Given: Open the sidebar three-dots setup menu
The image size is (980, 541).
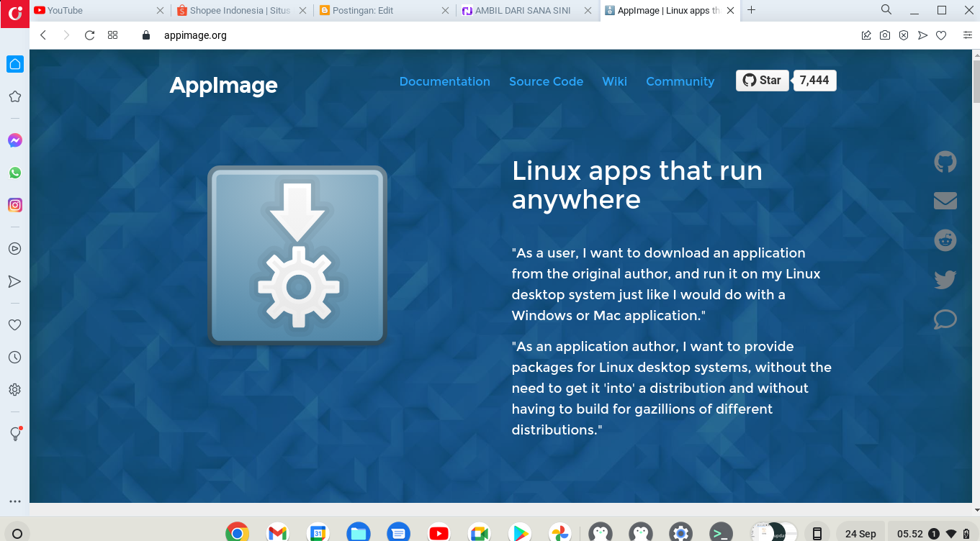Looking at the screenshot, I should coord(14,501).
